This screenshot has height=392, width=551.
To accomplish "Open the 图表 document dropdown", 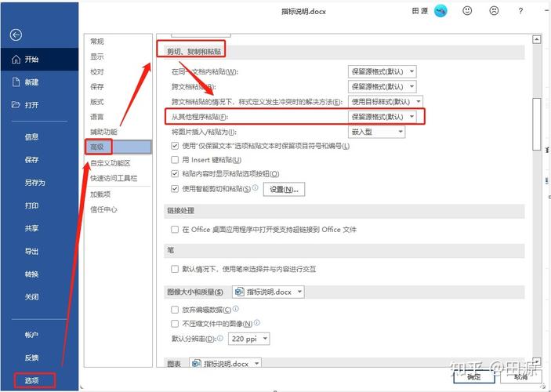I will coord(225,363).
